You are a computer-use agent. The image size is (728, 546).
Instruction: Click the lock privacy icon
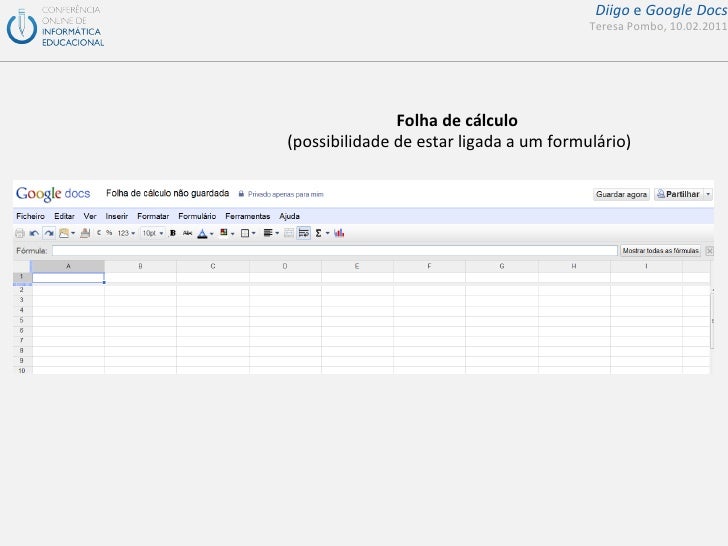241,194
